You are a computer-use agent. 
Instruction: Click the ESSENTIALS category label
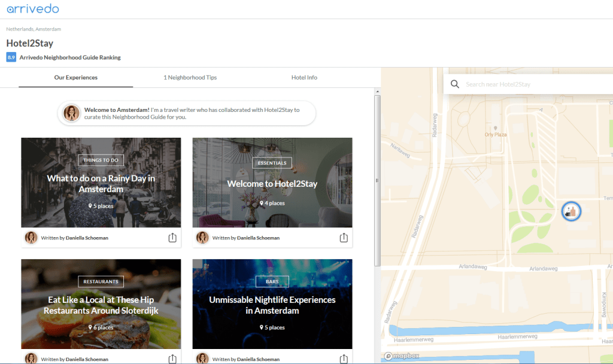point(272,163)
